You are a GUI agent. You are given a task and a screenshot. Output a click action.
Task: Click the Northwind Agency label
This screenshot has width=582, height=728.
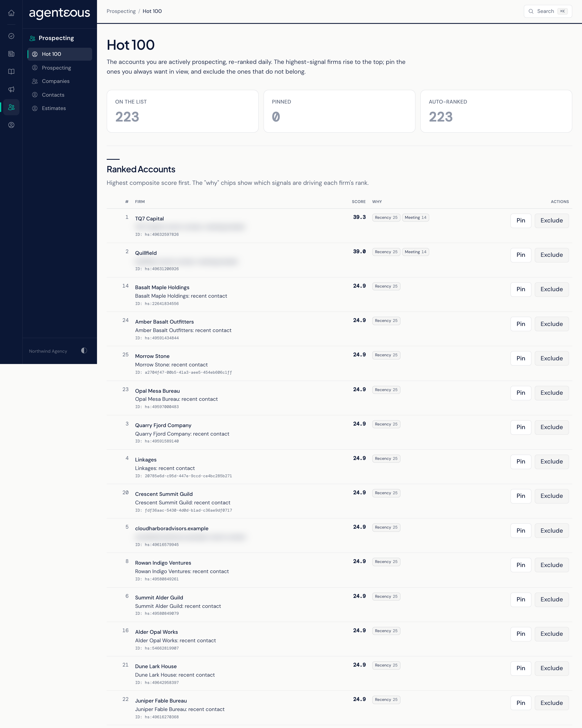(x=48, y=351)
